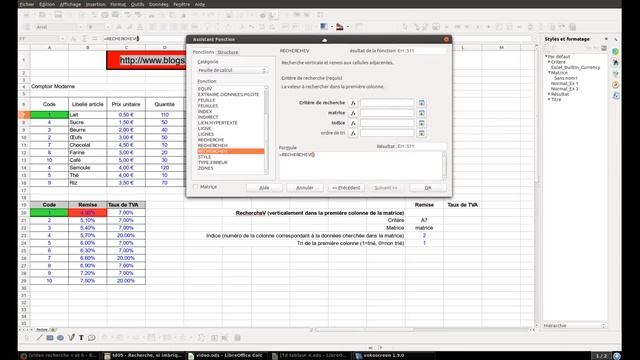This screenshot has width=640, height=360.
Task: Open the sidebar Gallery deck icon
Action: pyautogui.click(x=616, y=73)
